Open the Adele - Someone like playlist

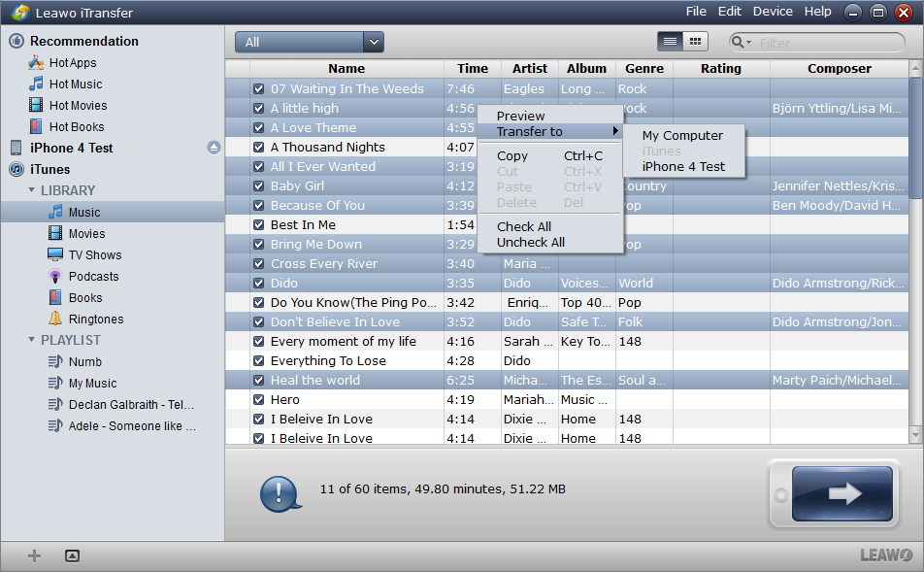(x=131, y=425)
